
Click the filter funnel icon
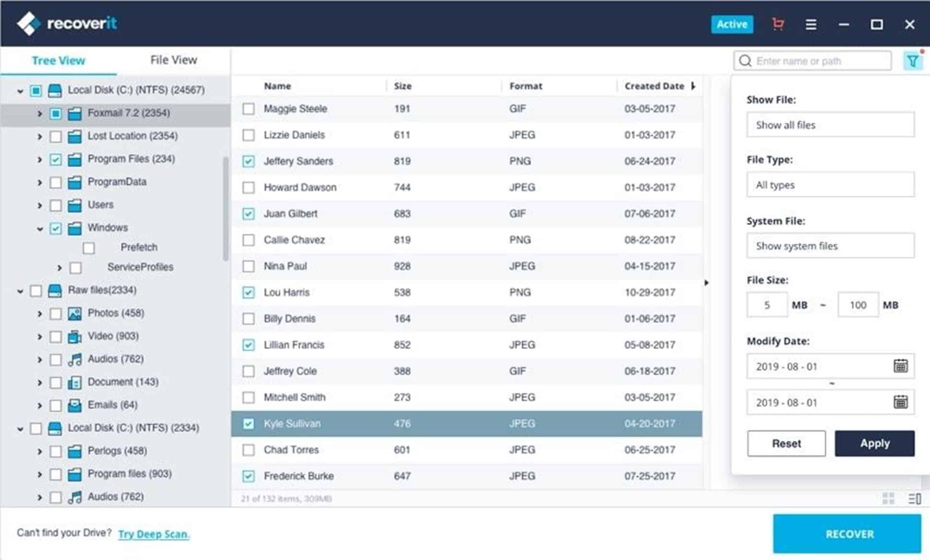click(x=912, y=61)
